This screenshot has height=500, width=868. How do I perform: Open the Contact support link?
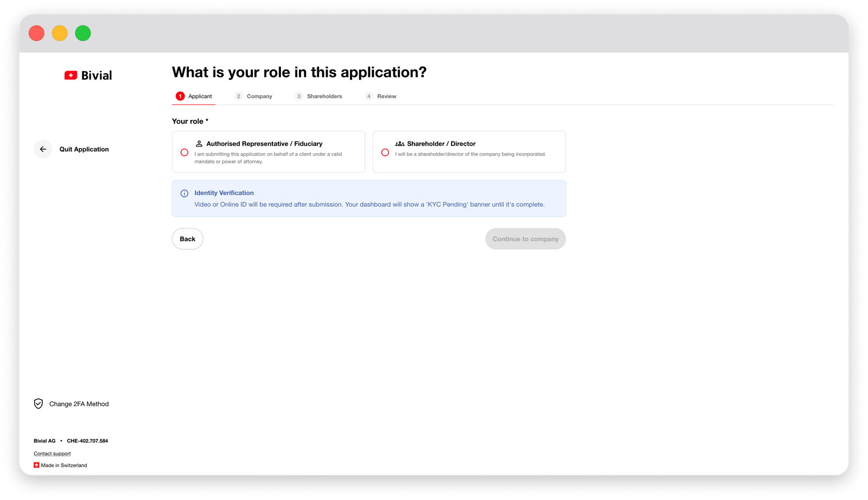(52, 454)
